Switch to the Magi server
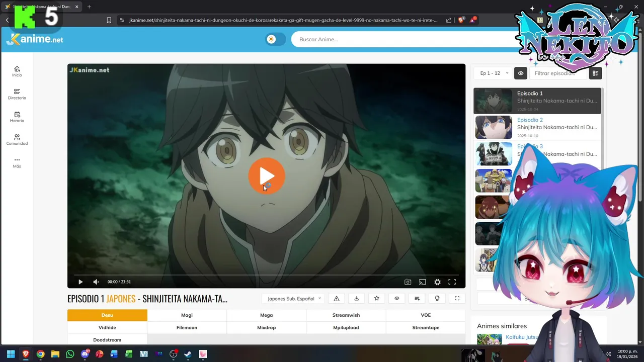The image size is (644, 362). pyautogui.click(x=187, y=315)
